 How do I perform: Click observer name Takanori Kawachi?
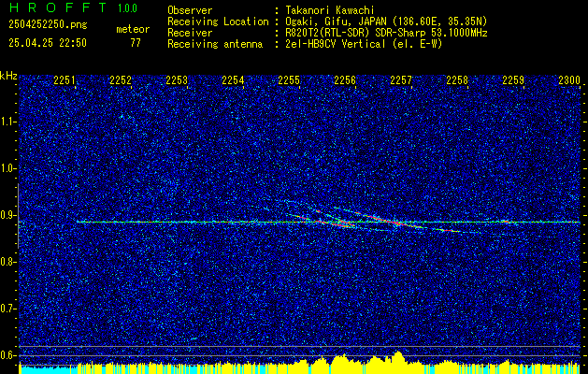[329, 10]
